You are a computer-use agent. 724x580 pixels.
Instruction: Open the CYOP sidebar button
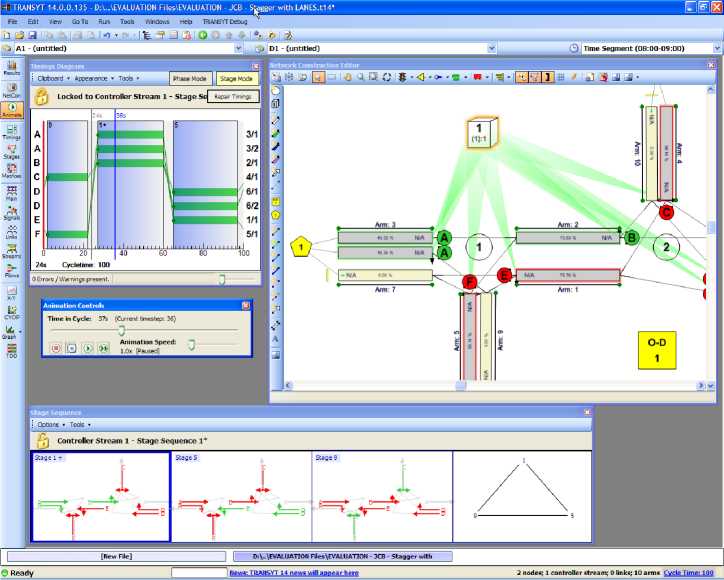pyautogui.click(x=12, y=313)
